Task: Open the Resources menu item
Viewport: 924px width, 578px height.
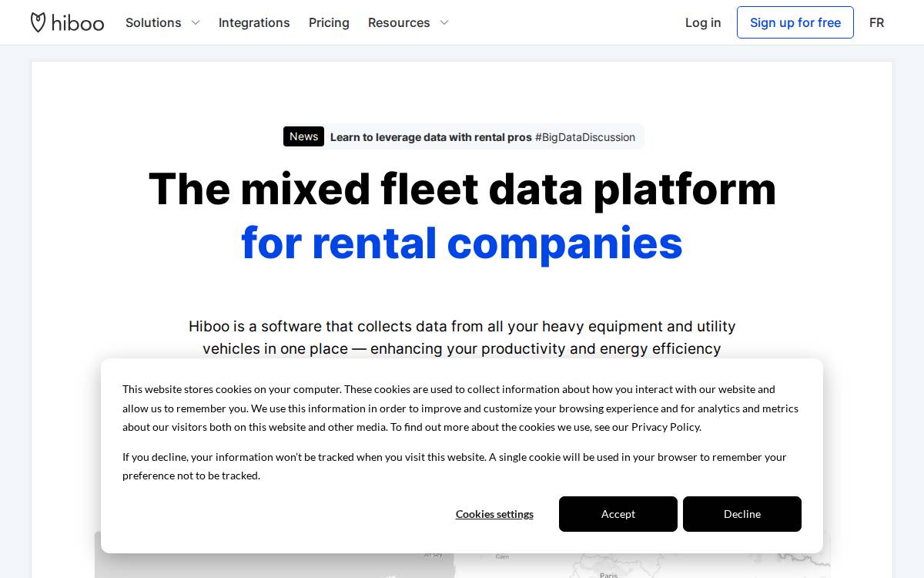Action: pyautogui.click(x=399, y=22)
